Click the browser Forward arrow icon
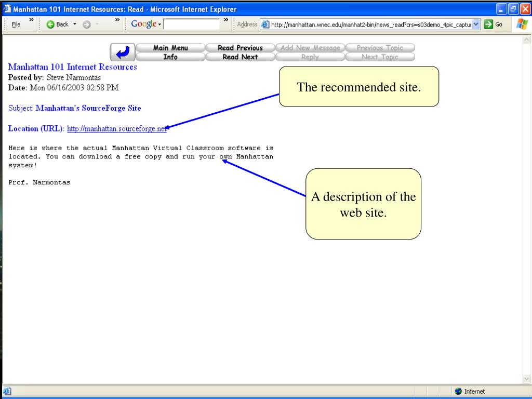Image resolution: width=532 pixels, height=399 pixels. point(87,24)
